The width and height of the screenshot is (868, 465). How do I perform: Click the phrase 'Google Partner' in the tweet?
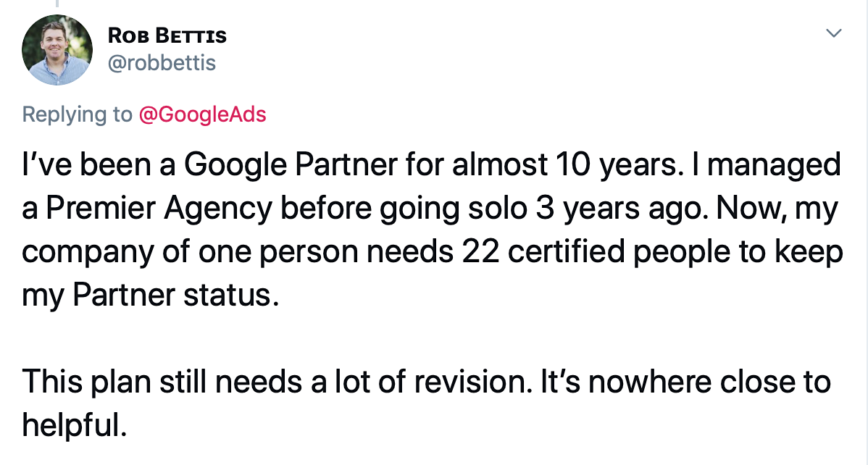click(291, 164)
